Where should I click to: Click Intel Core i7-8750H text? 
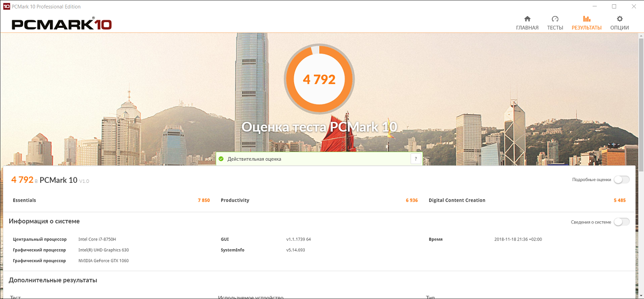click(x=97, y=240)
